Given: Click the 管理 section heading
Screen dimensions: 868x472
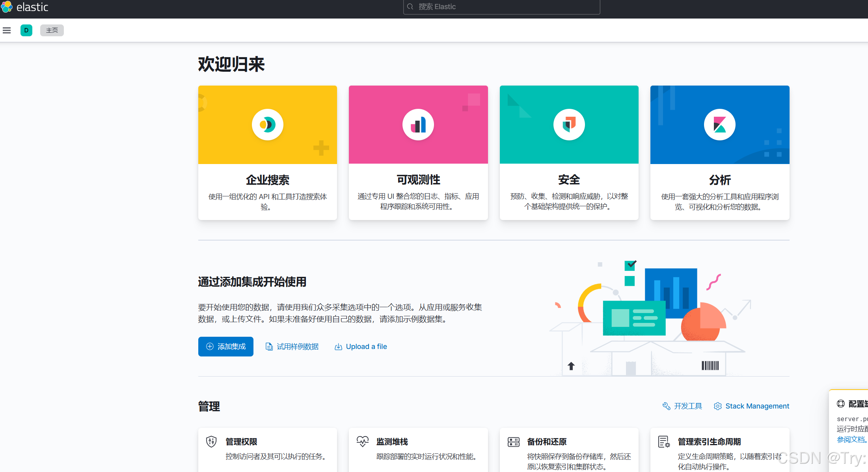Looking at the screenshot, I should coord(209,406).
